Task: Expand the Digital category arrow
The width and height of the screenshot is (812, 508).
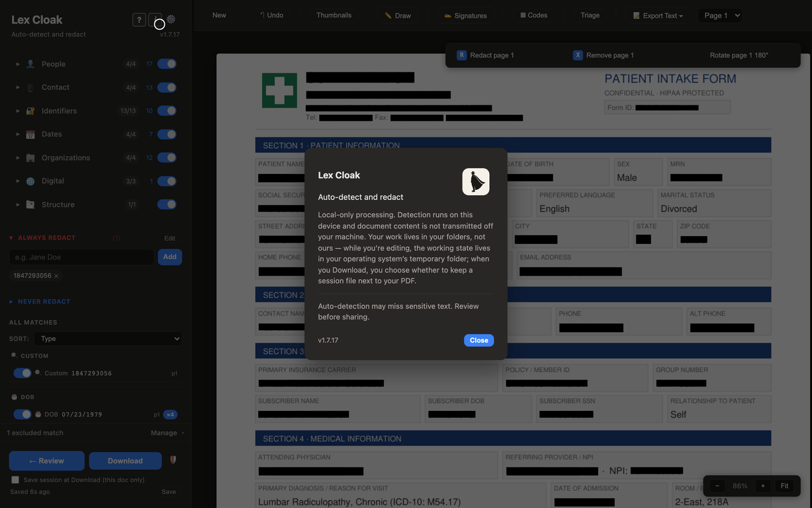Action: click(18, 181)
